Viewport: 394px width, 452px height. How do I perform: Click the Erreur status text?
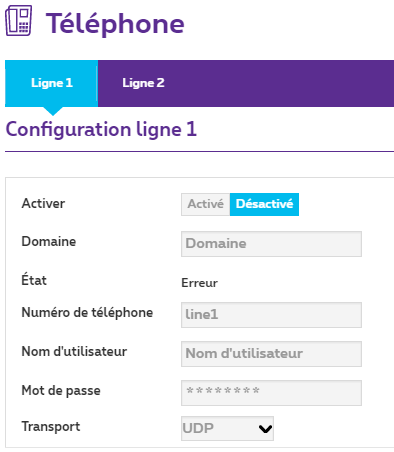199,283
